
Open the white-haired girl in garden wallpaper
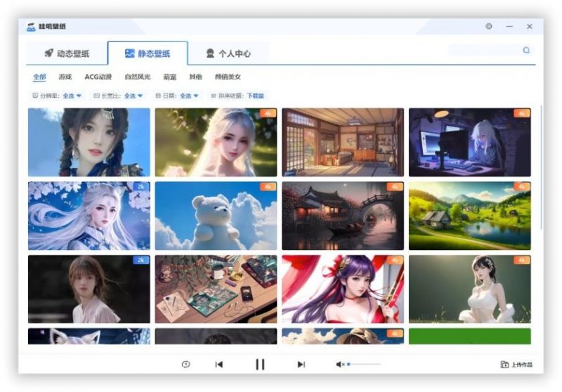(x=216, y=142)
